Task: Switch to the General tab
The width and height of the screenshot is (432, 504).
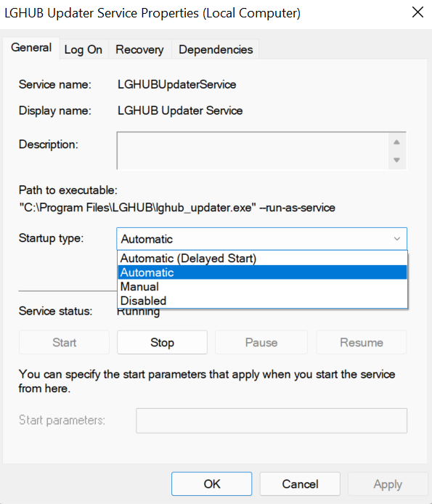Action: (31, 48)
